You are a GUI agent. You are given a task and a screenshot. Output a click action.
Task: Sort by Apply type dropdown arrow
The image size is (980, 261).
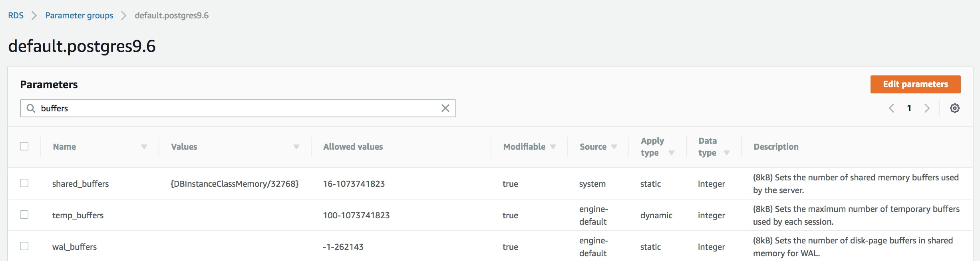pyautogui.click(x=672, y=153)
